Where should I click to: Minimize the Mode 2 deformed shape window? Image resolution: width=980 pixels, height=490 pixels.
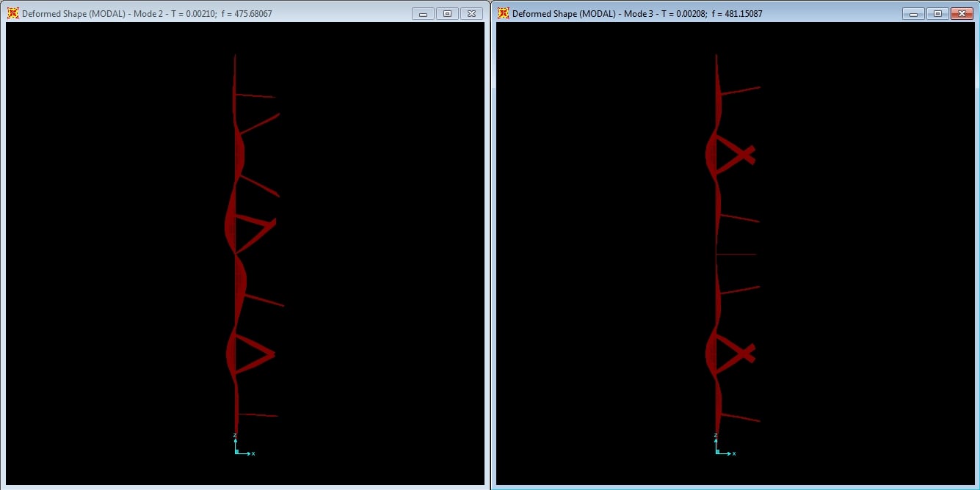coord(423,13)
